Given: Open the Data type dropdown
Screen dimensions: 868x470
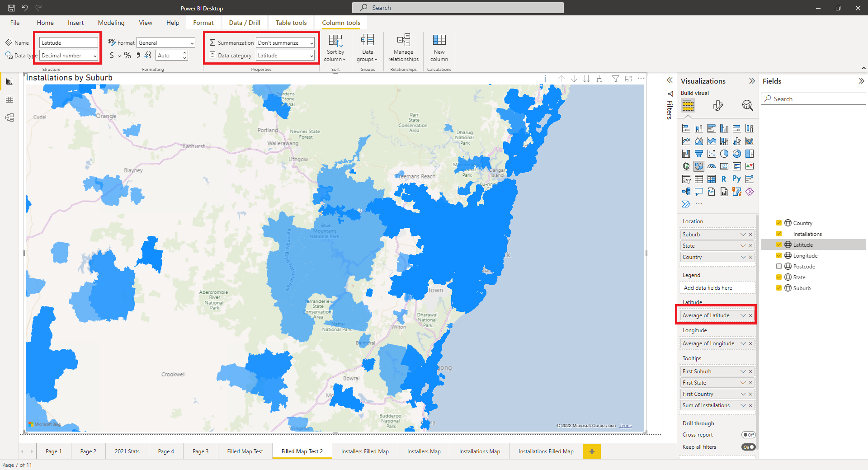Looking at the screenshot, I should [x=69, y=55].
